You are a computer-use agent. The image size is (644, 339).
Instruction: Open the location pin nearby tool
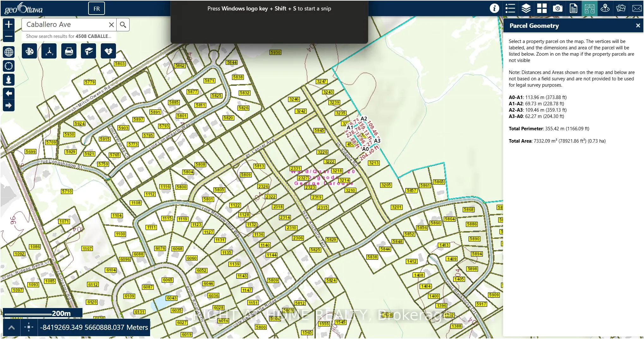[x=605, y=8]
